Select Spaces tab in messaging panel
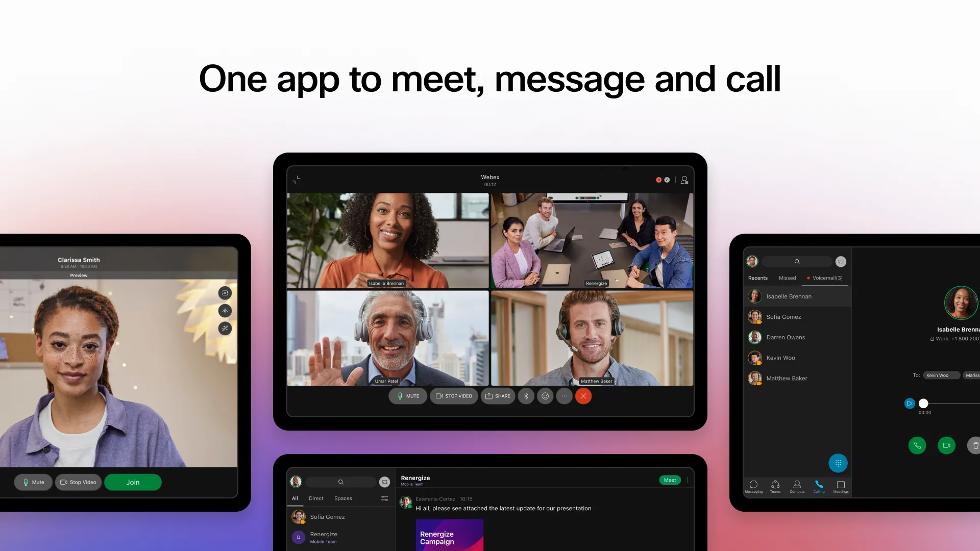This screenshot has width=980, height=551. coord(344,498)
